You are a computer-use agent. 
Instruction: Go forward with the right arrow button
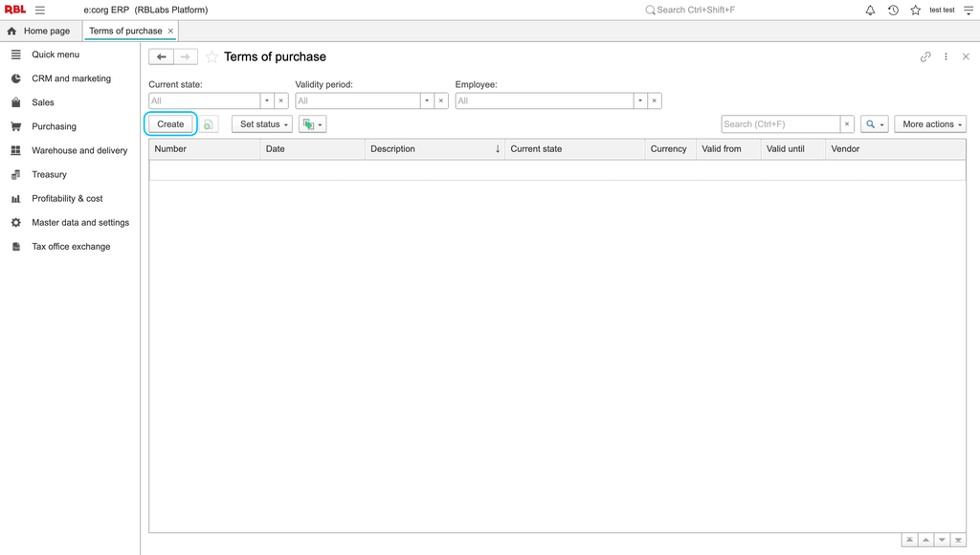(186, 56)
